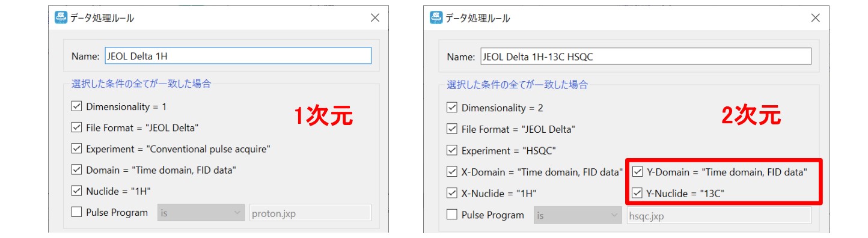
Task: Uncheck Domain = "Time domain, FID data"
Action: (x=76, y=170)
